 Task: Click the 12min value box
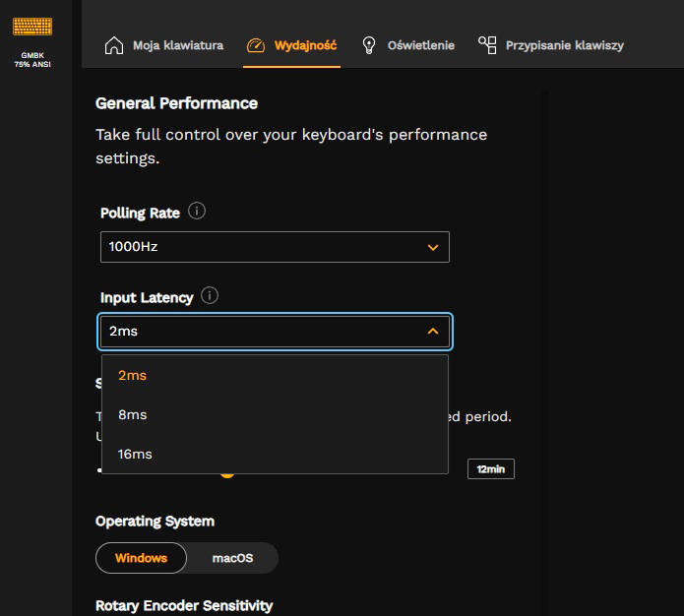click(490, 469)
